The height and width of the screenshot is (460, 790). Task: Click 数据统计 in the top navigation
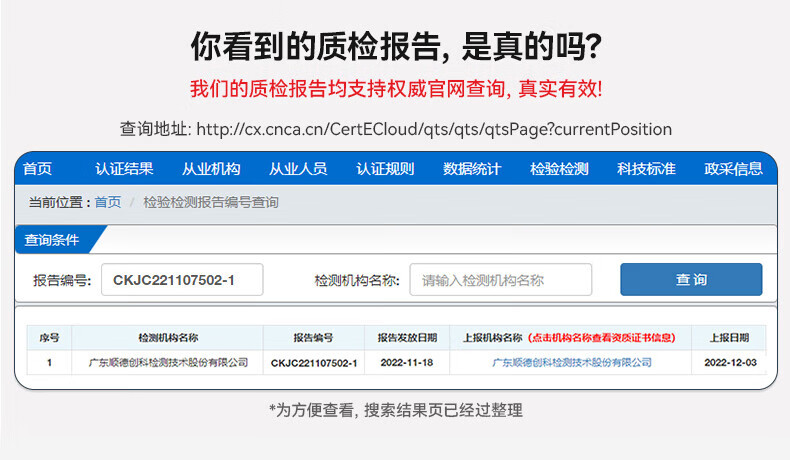[x=472, y=169]
